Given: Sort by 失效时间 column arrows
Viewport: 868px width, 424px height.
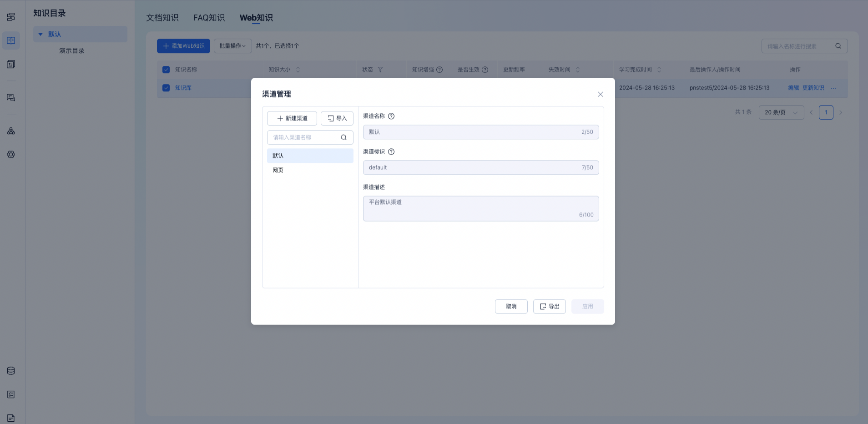Looking at the screenshot, I should point(578,70).
